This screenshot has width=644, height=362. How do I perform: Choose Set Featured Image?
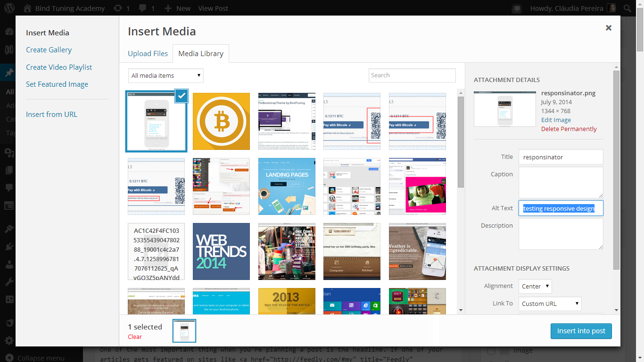click(x=57, y=84)
